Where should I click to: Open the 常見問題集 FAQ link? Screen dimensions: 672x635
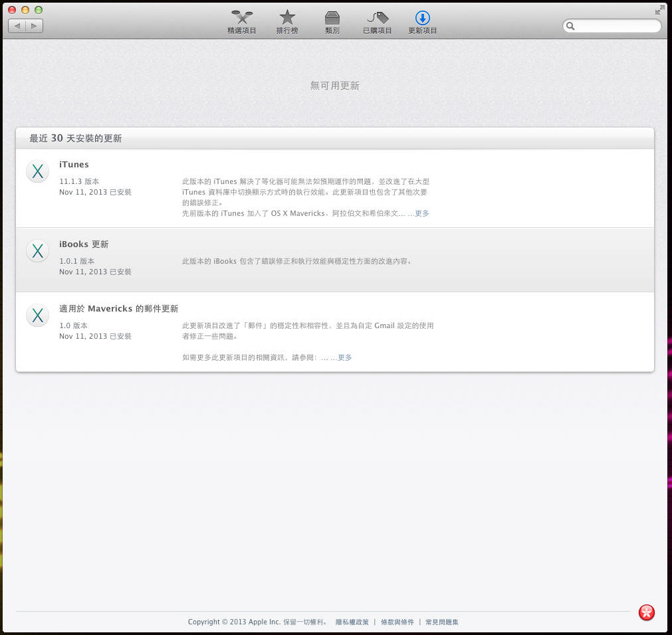pos(442,622)
